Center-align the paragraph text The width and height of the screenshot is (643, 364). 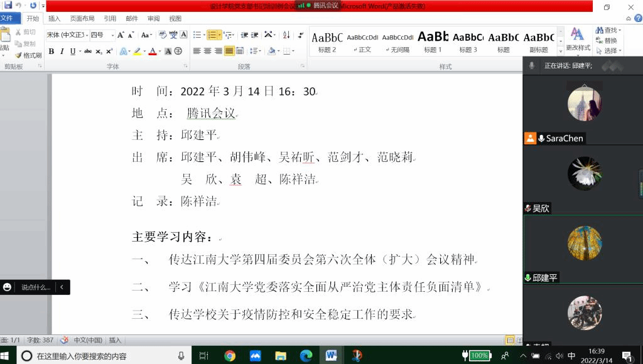pyautogui.click(x=208, y=51)
